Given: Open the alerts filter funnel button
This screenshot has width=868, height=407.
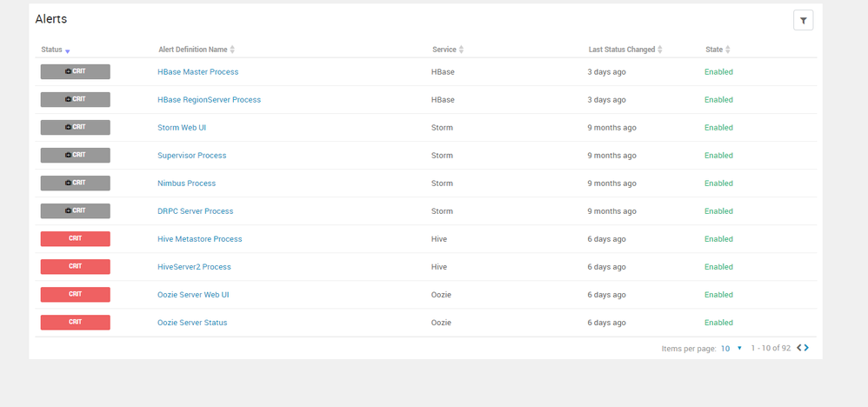Looking at the screenshot, I should click(x=803, y=21).
